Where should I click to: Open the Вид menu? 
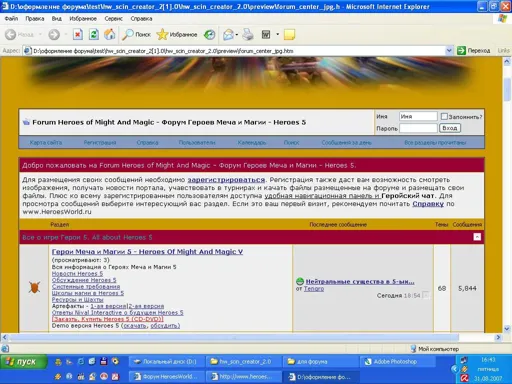(56, 19)
